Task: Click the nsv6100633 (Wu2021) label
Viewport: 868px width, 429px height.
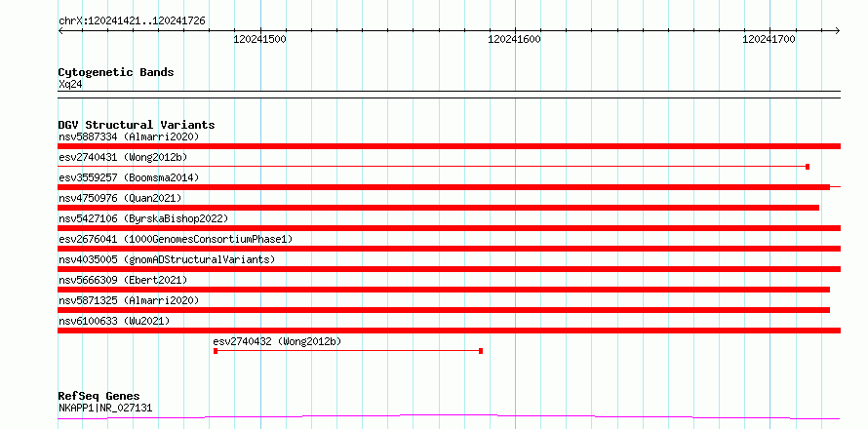Action: pos(114,321)
